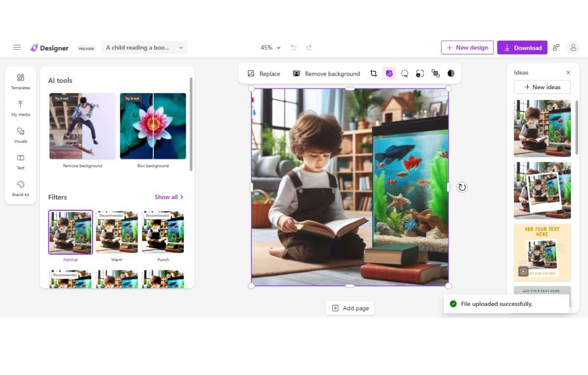
Task: Click the dashed-circle selection tool icon
Action: (405, 74)
